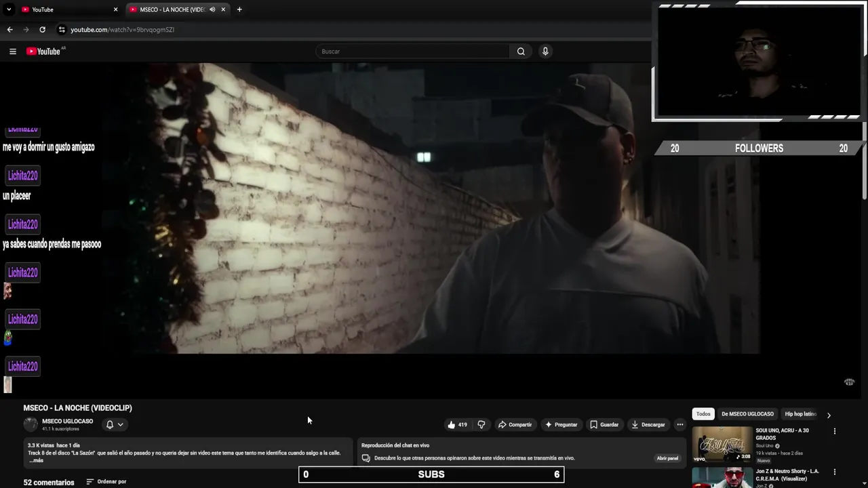The height and width of the screenshot is (488, 868).
Task: Dislike the video with thumbs down
Action: tap(481, 425)
